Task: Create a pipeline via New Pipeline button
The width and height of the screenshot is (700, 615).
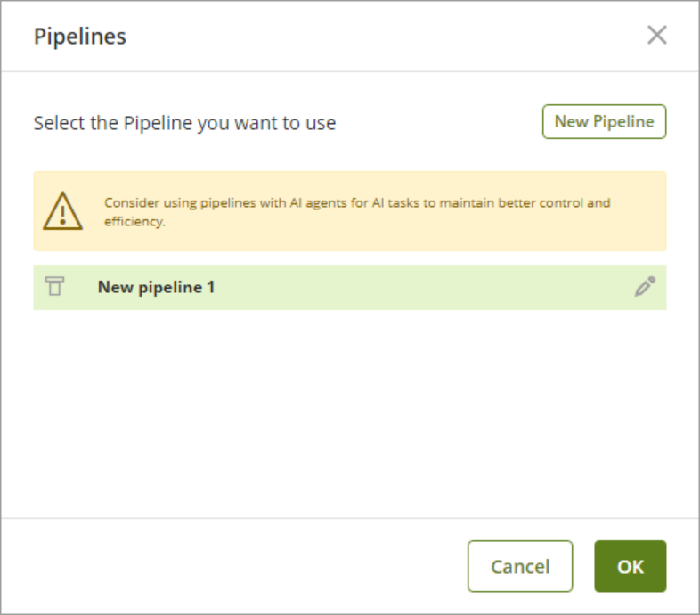Action: [604, 122]
